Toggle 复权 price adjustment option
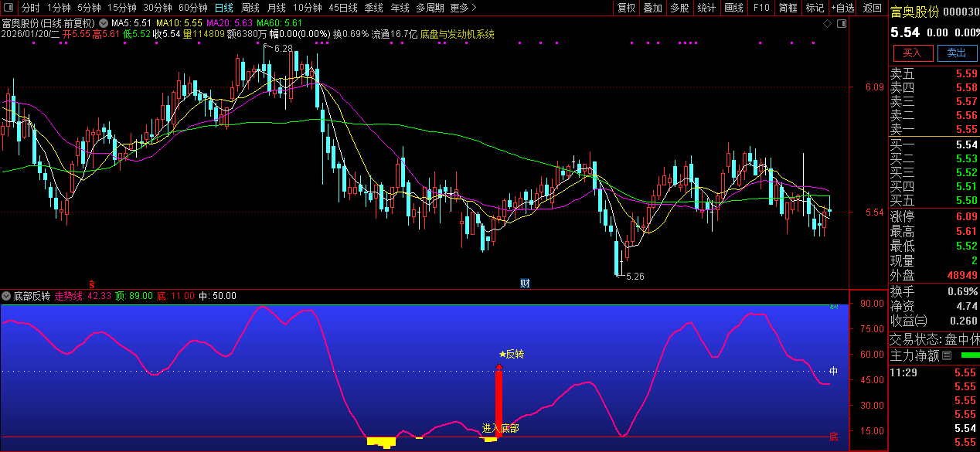Viewport: 980px width, 452px height. (626, 8)
